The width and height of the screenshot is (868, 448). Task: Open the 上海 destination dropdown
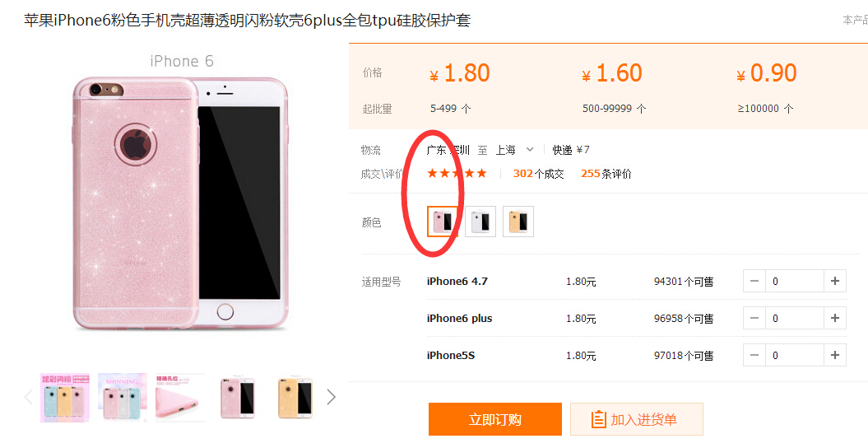(515, 150)
